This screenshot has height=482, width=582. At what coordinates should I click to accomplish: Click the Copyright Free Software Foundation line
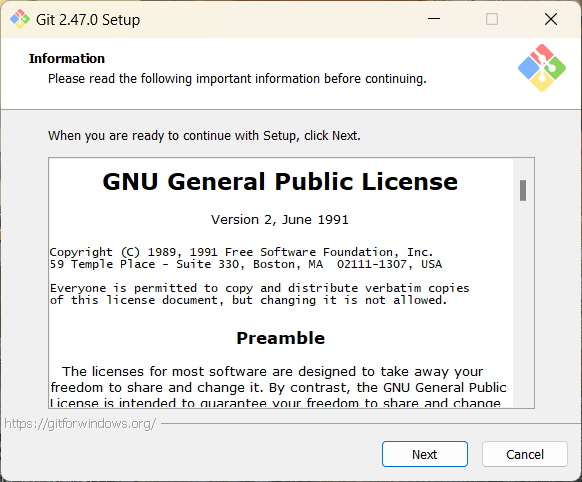click(x=241, y=252)
